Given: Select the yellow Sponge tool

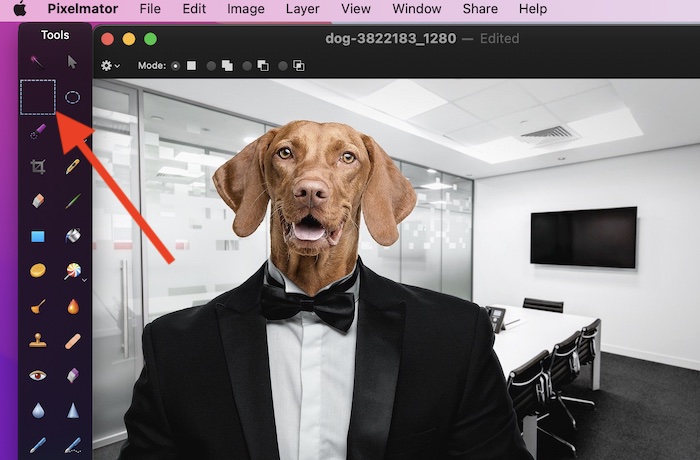Looking at the screenshot, I should point(38,270).
